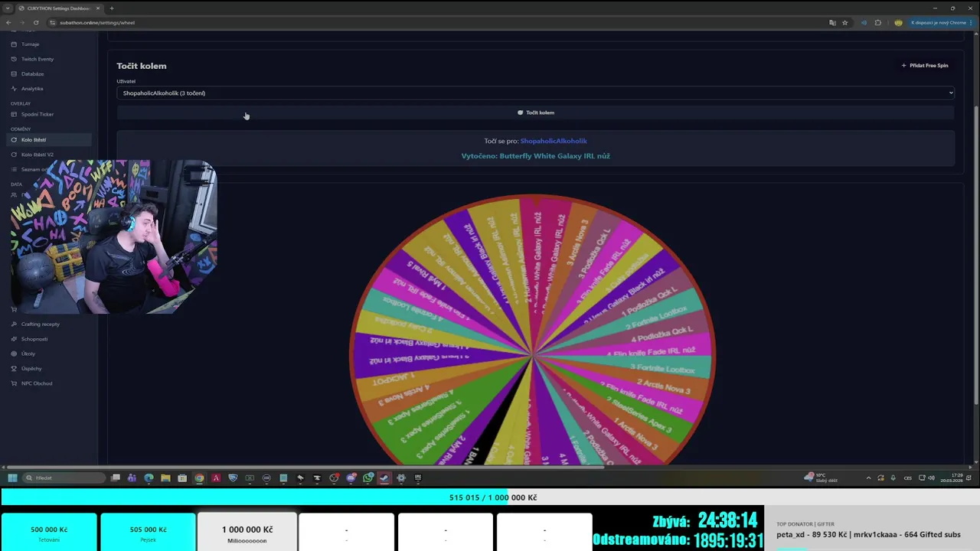Screen dimensions: 980x551
Task: Click the taskbar Hledat search box
Action: (65, 478)
